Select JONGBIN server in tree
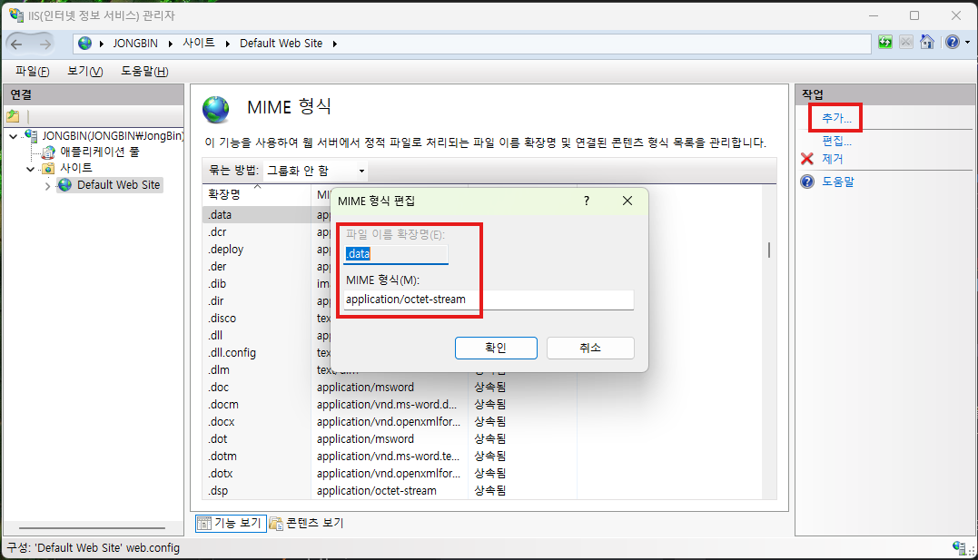The height and width of the screenshot is (560, 978). coord(113,135)
